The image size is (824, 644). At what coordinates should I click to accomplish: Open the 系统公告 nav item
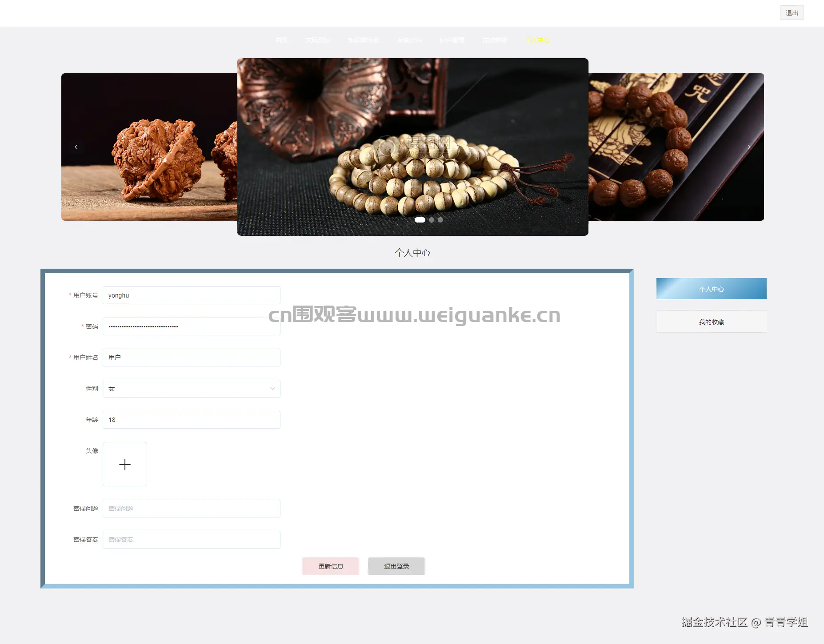tap(409, 40)
